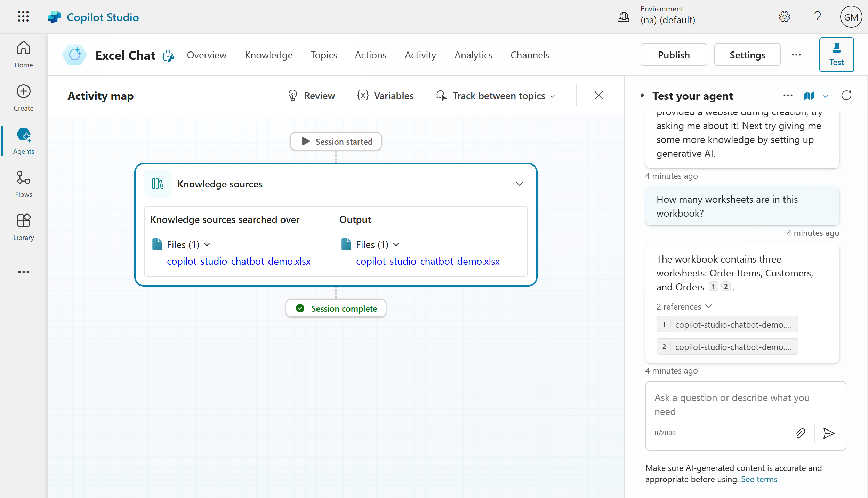Click the settings gear icon

point(784,17)
